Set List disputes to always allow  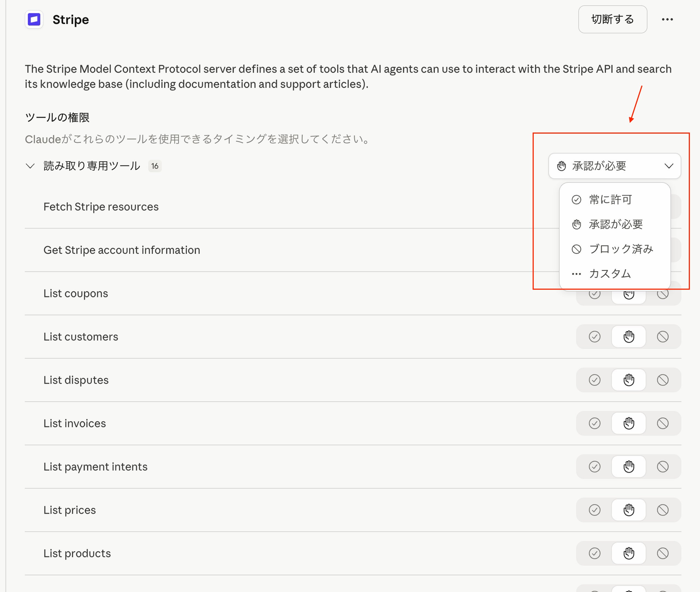594,380
